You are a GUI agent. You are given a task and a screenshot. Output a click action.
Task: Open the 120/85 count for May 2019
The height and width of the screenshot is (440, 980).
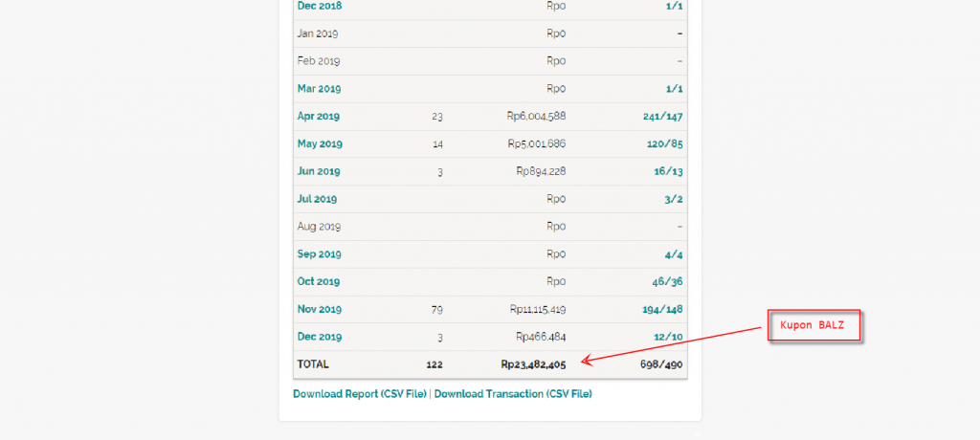pyautogui.click(x=665, y=143)
